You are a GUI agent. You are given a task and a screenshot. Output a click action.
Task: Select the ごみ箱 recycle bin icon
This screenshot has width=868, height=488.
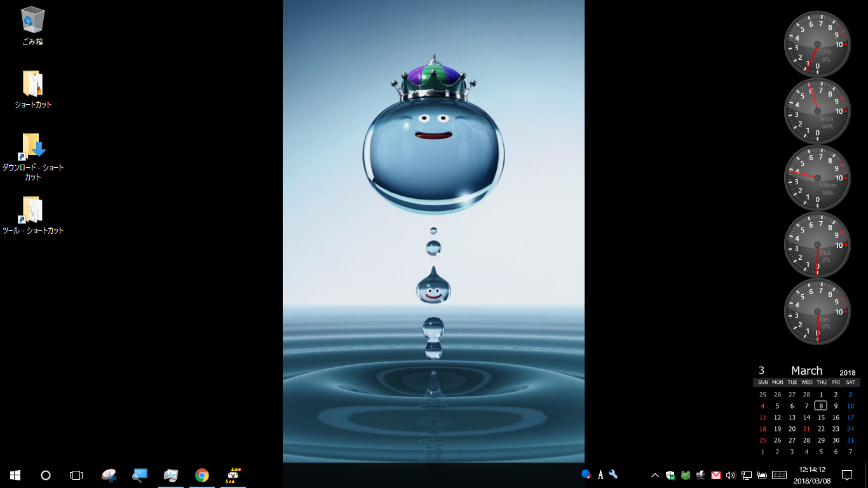32,20
